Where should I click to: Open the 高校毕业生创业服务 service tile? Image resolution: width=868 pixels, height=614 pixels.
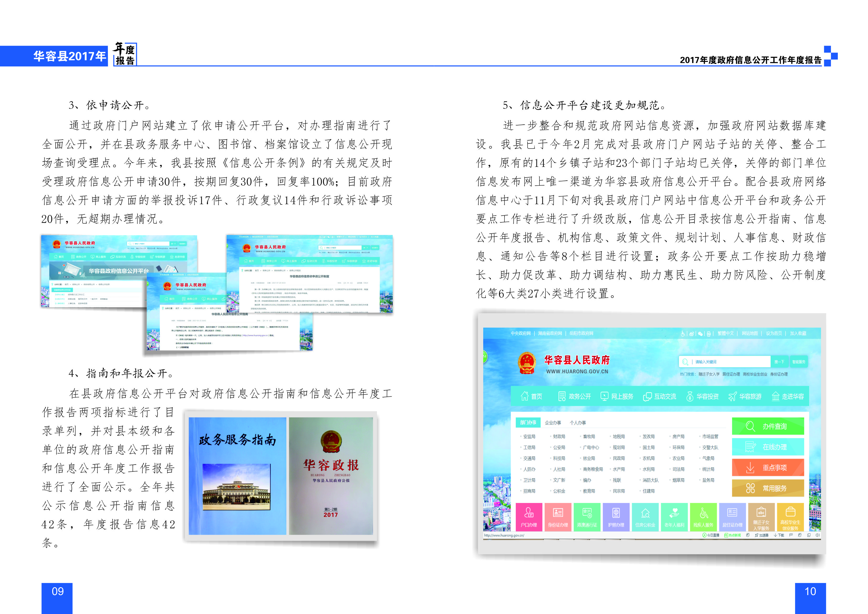[791, 517]
